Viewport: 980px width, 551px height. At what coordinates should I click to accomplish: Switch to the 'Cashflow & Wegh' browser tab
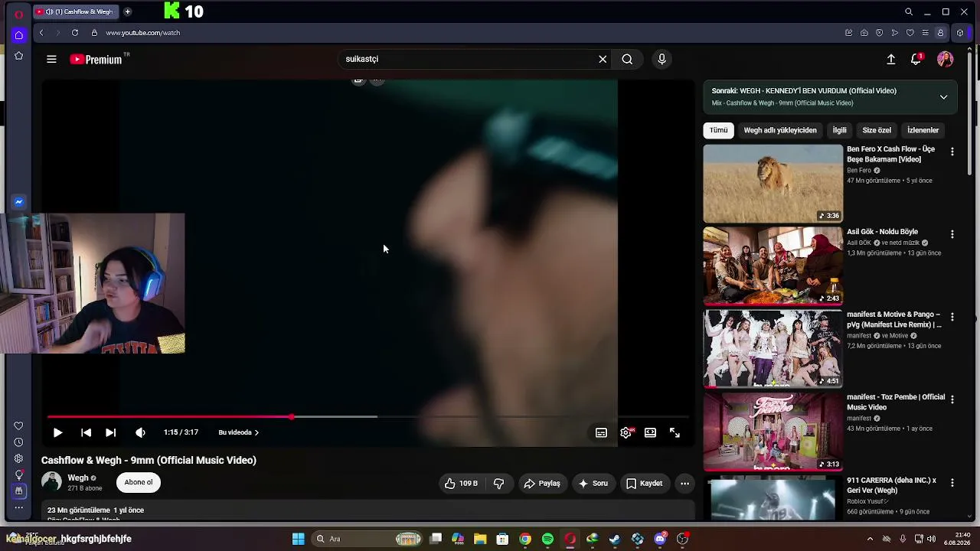(77, 11)
